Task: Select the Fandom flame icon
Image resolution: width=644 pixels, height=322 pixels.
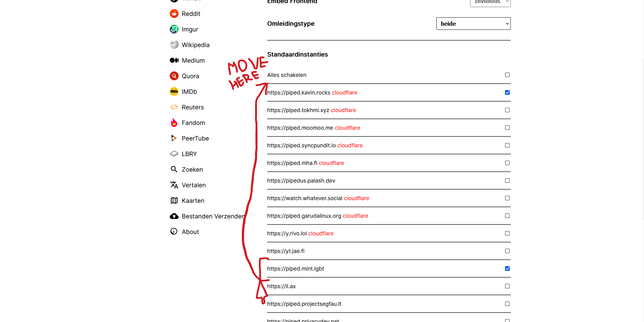Action: [x=174, y=123]
